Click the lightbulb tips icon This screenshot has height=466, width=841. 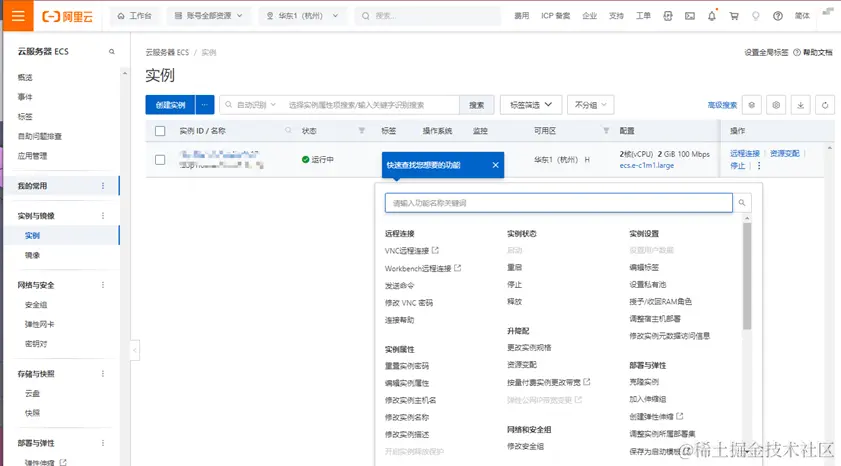756,16
